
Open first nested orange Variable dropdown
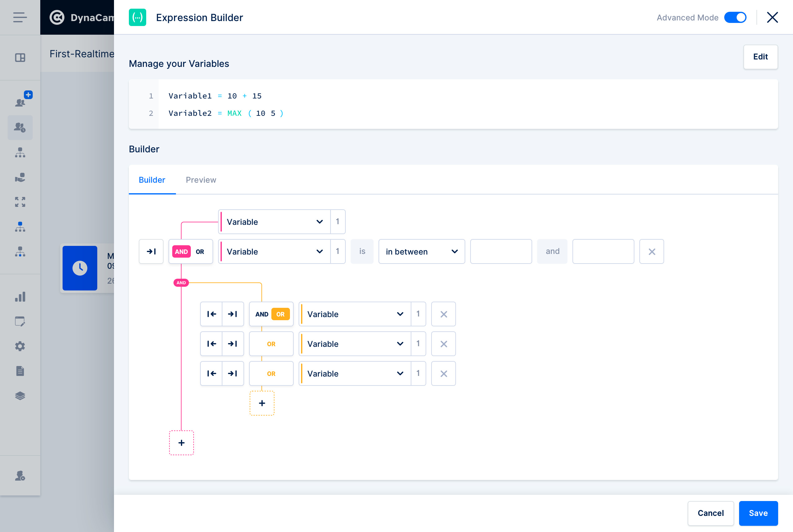point(355,314)
